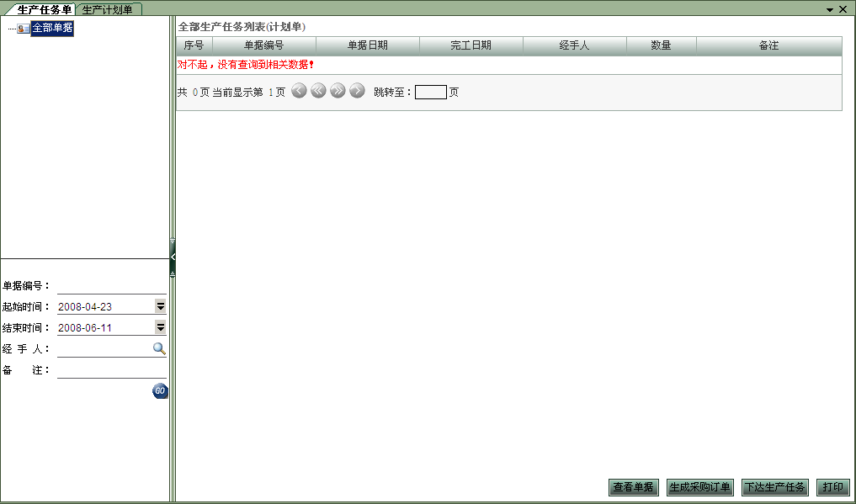856x504 pixels.
Task: Jump to first page double-arrow
Action: [x=318, y=91]
